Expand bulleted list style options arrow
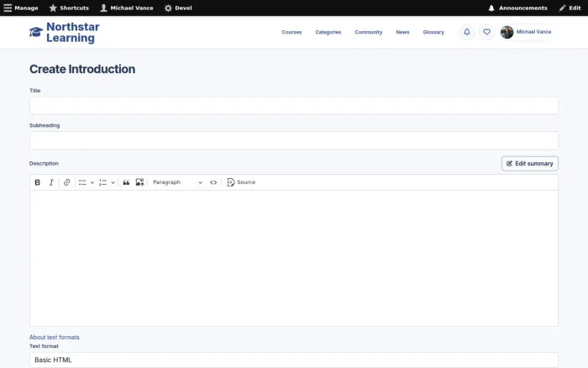588x368 pixels. coord(92,182)
